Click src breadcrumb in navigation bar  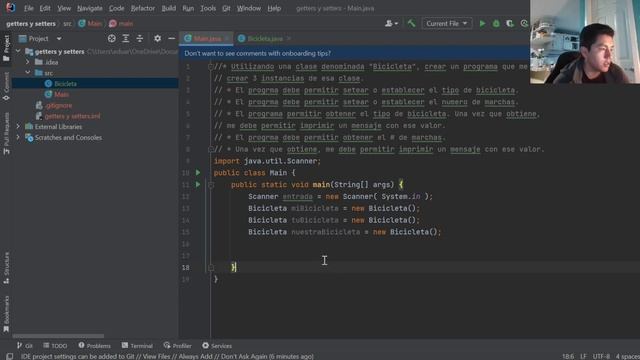(x=67, y=24)
